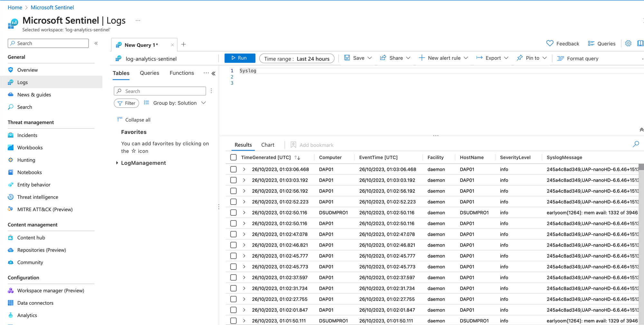Click the Time range Last 24 hours button
This screenshot has height=325, width=644.
(297, 59)
